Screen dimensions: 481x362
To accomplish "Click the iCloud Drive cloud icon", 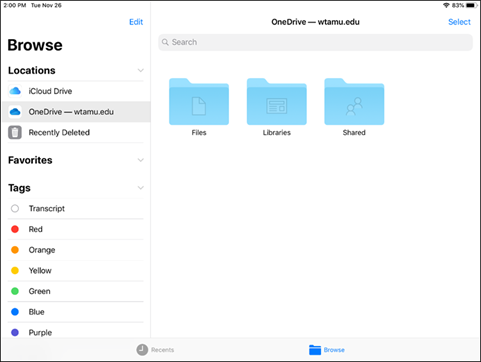I will point(15,91).
